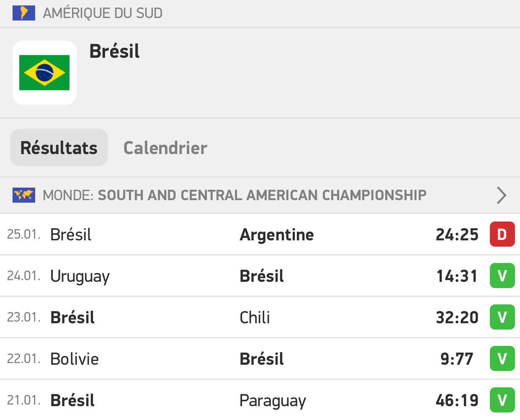Screen dimensions: 520x420
Task: Switch to the Calendrier tab
Action: pyautogui.click(x=165, y=148)
